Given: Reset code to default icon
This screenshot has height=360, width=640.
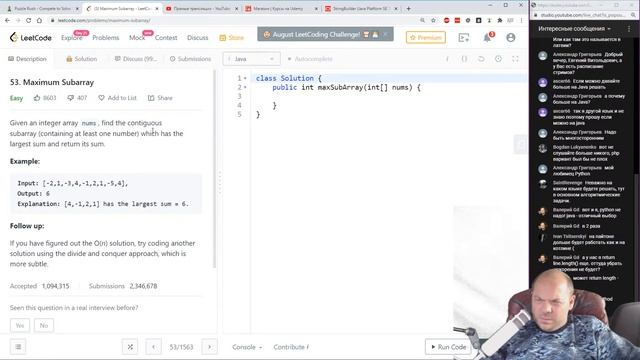Looking at the screenshot, I should [481, 59].
